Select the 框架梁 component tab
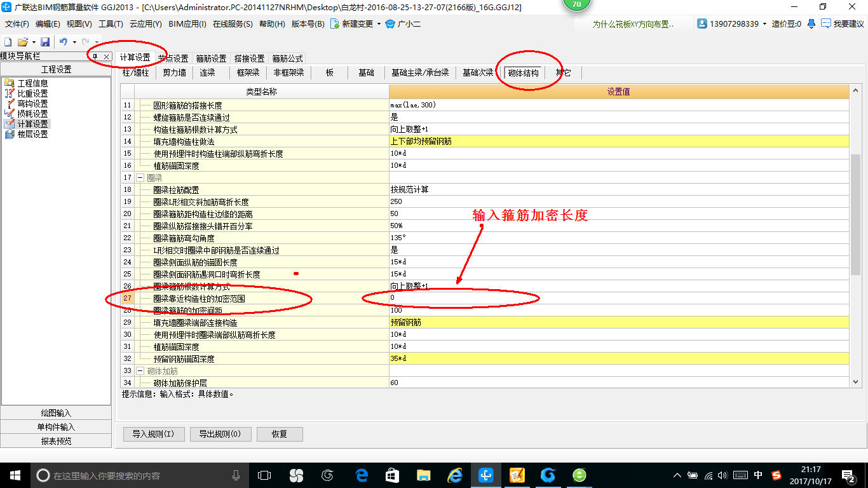Image resolution: width=868 pixels, height=488 pixels. pos(248,73)
